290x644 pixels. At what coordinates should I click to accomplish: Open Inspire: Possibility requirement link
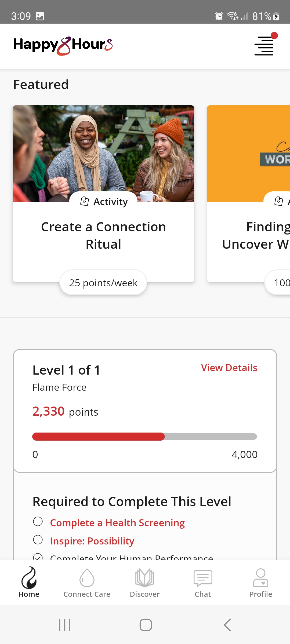pos(92,541)
